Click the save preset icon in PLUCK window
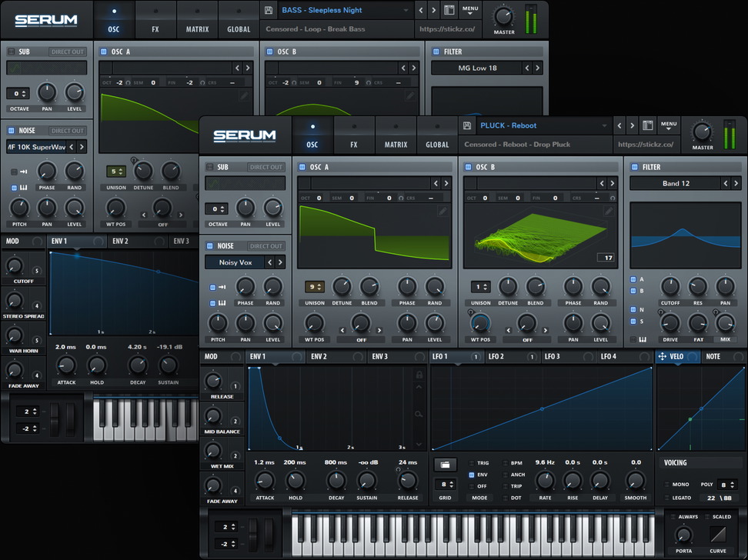Image resolution: width=748 pixels, height=560 pixels. 467,125
